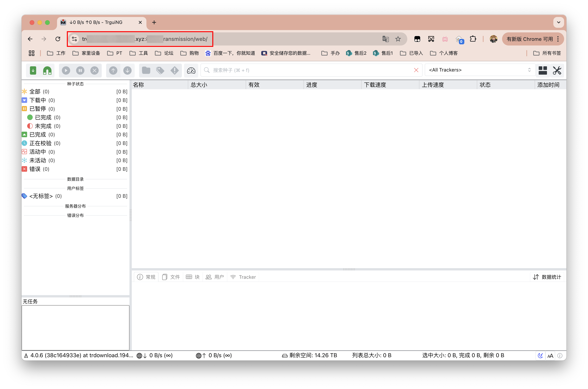This screenshot has height=389, width=588.
Task: Add torrent file with green download icon
Action: point(33,71)
